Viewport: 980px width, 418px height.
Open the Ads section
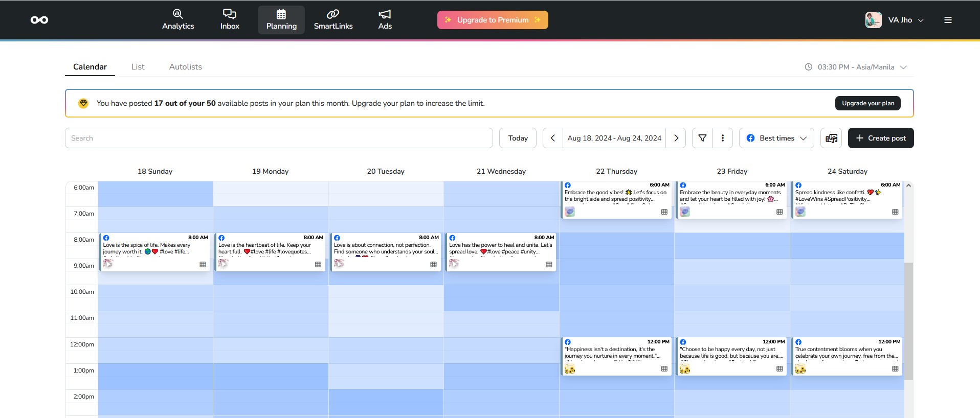385,20
